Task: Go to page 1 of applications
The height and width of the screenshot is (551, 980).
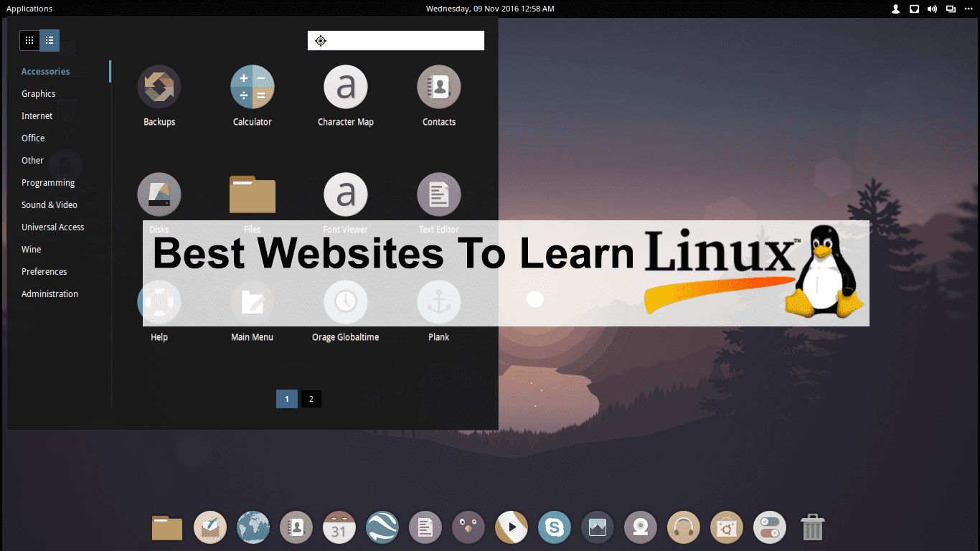Action: coord(287,399)
